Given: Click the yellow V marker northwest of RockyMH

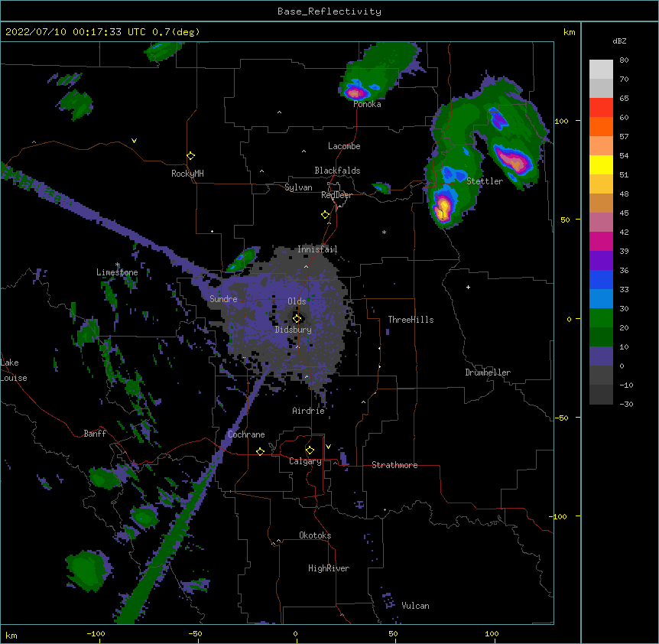Looking at the screenshot, I should click(x=134, y=141).
